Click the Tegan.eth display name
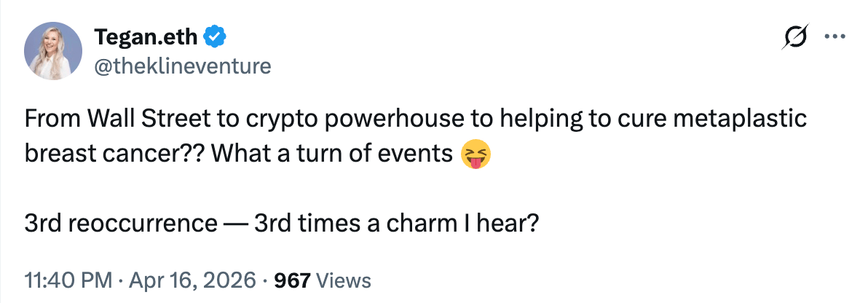This screenshot has width=868, height=303. [148, 35]
